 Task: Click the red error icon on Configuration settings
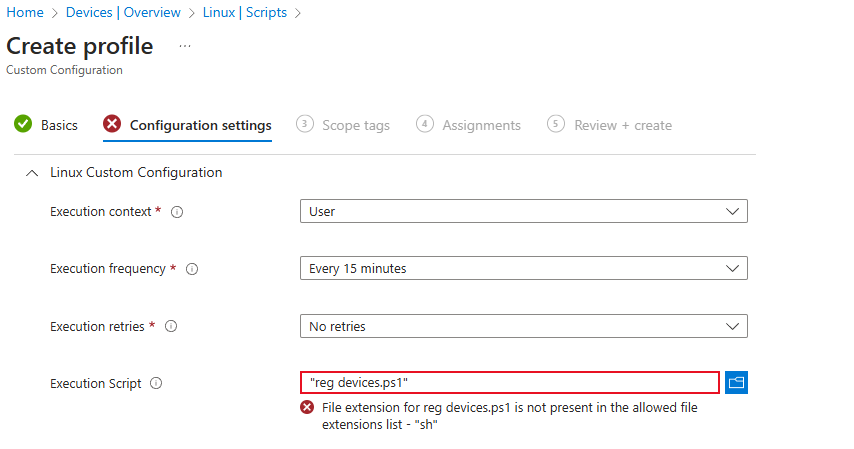[x=112, y=125]
